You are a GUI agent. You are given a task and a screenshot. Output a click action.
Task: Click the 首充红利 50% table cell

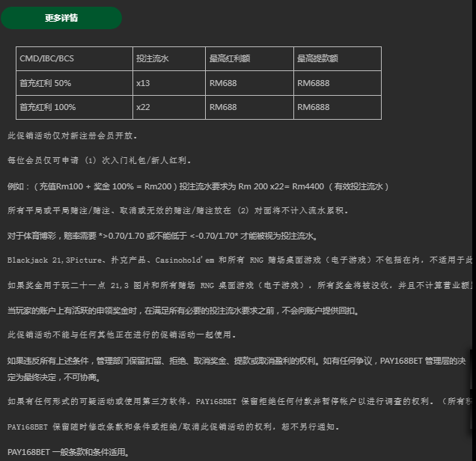(x=74, y=83)
